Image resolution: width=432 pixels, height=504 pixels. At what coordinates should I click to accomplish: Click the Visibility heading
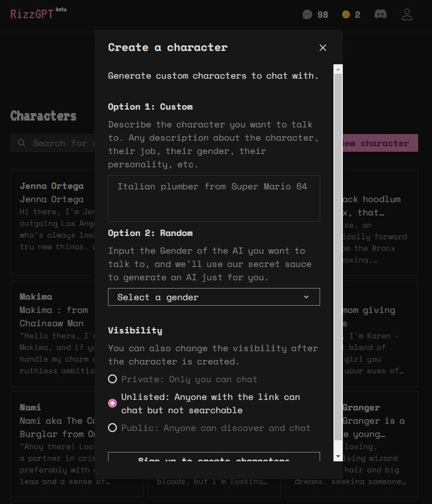click(x=135, y=330)
